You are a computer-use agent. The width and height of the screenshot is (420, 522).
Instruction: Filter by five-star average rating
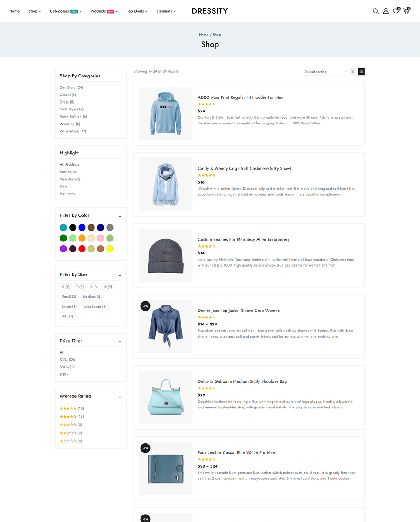tap(68, 408)
